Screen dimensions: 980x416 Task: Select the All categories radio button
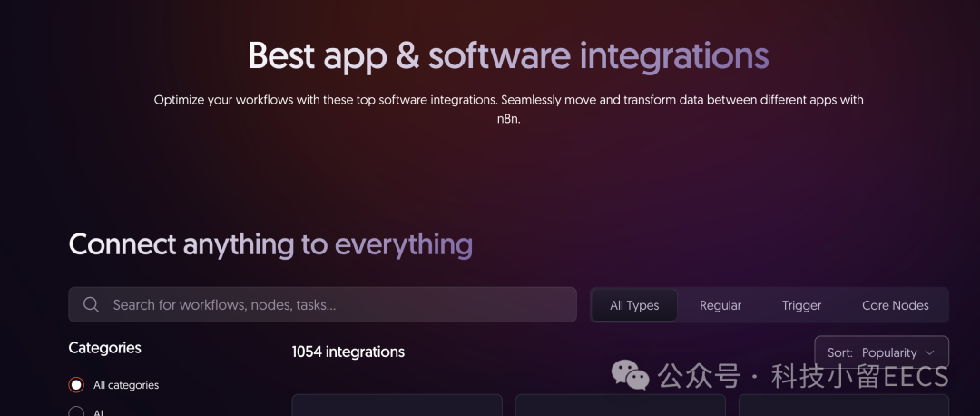pos(76,385)
